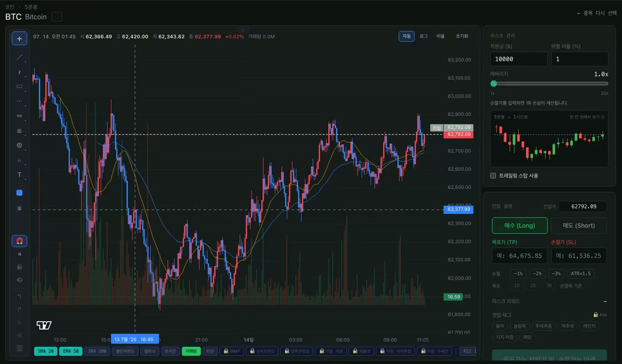The height and width of the screenshot is (364, 622).
Task: Select the 지지·저항 setup tag
Action: pos(504,337)
